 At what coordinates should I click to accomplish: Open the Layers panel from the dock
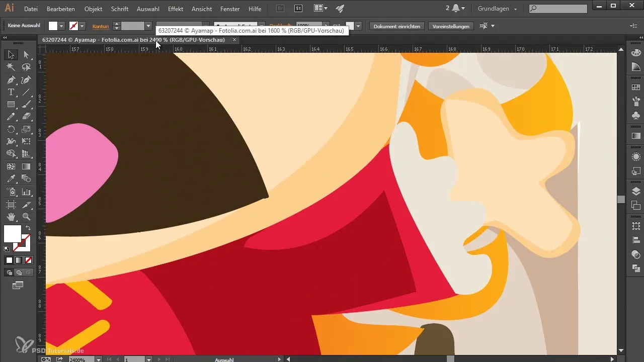click(635, 191)
